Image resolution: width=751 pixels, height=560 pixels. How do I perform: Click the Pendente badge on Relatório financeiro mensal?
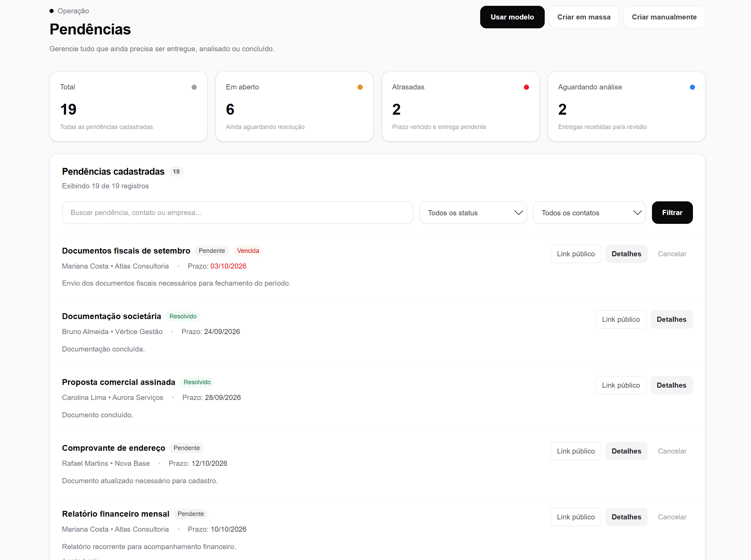tap(191, 514)
